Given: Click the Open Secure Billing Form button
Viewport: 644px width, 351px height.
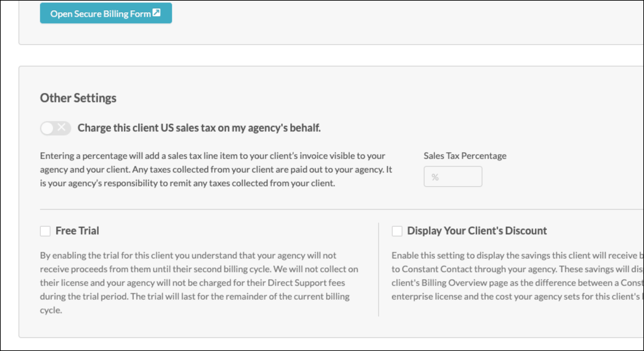Looking at the screenshot, I should [x=106, y=13].
